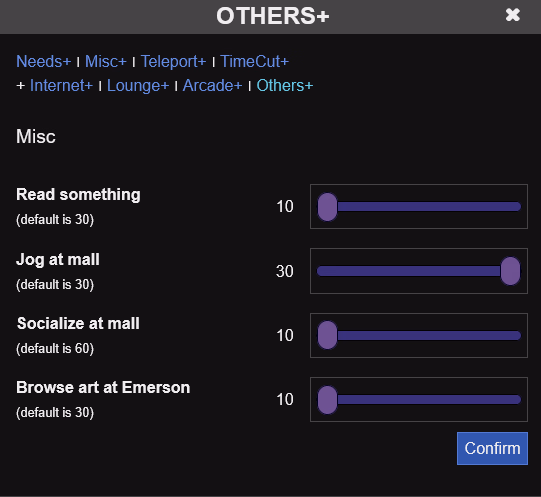The width and height of the screenshot is (541, 497).
Task: Click middle of Read something slider track
Action: (419, 207)
